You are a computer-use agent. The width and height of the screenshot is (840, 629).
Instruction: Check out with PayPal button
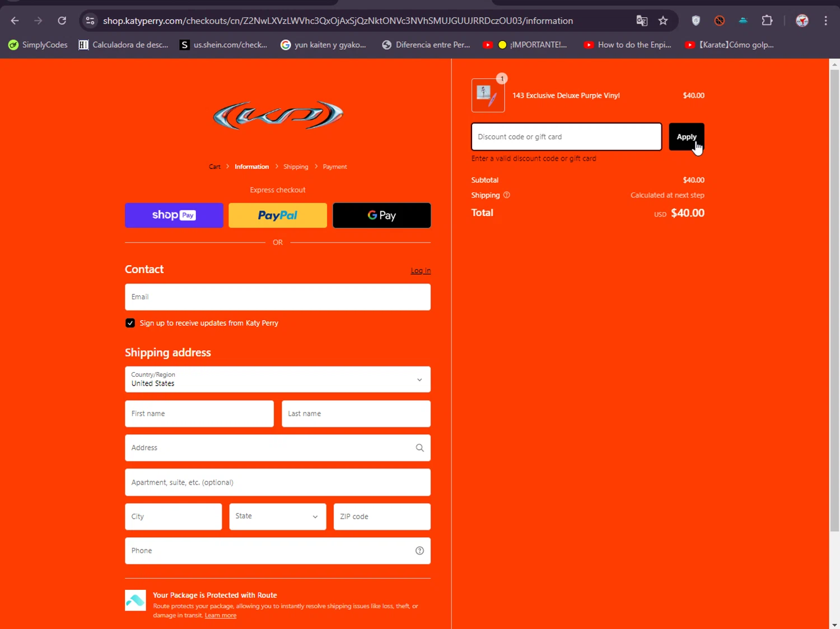point(278,215)
